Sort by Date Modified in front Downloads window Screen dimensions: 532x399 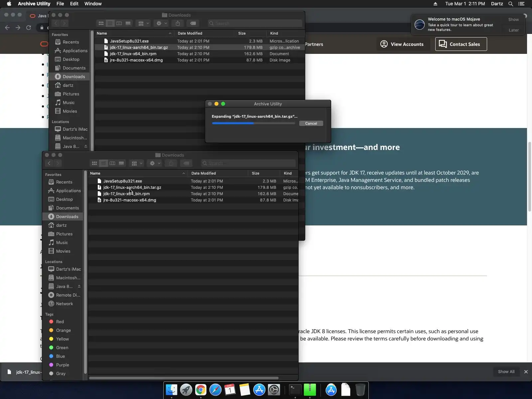[x=217, y=173]
